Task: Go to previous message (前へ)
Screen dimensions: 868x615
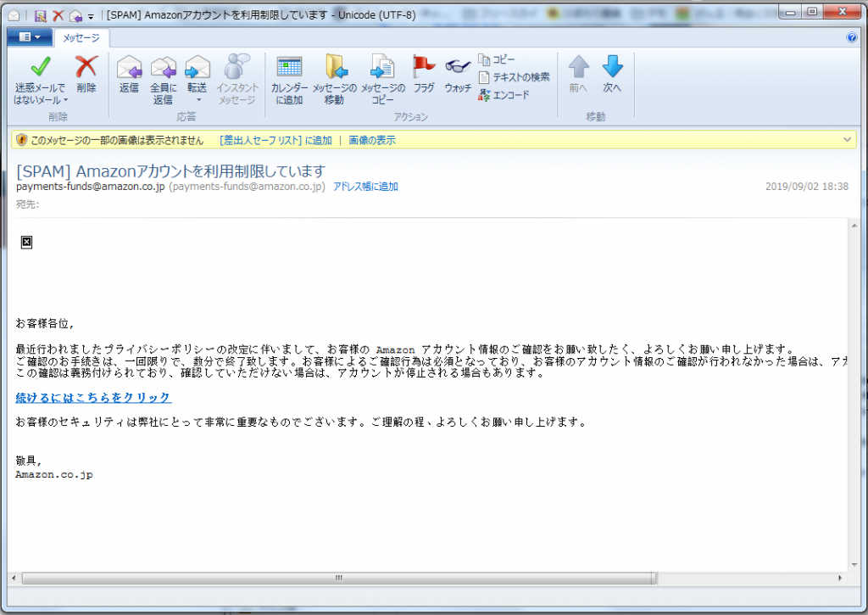Action: click(578, 75)
